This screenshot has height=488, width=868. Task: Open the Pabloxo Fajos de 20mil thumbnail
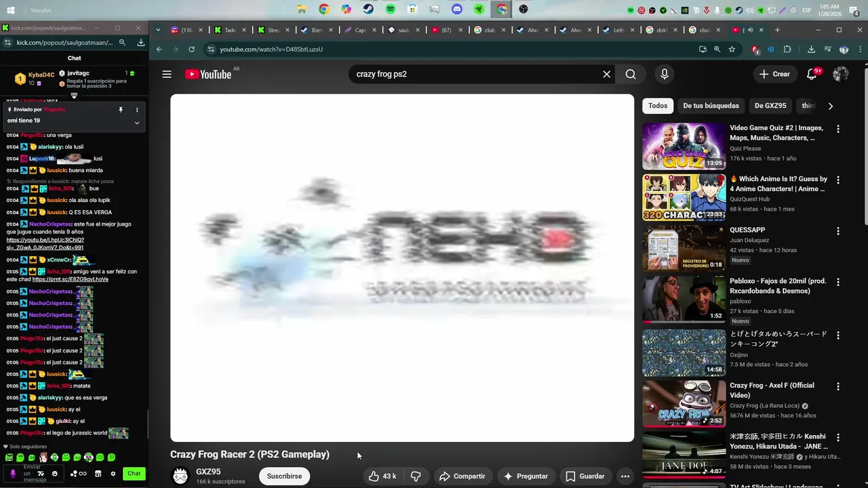684,299
